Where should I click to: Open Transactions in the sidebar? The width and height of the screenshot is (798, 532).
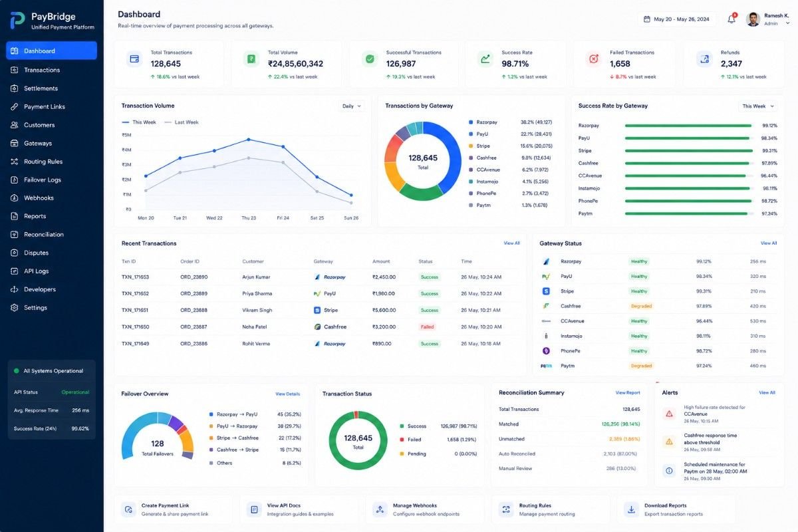click(x=51, y=70)
